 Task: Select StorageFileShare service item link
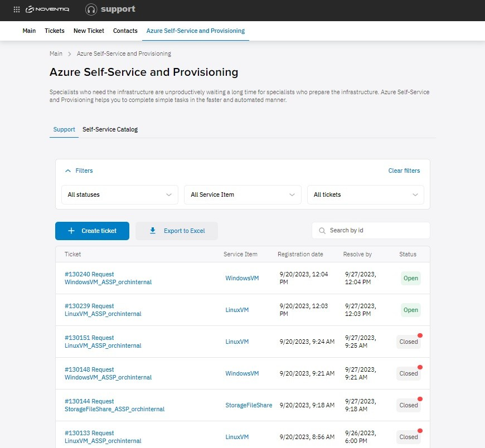click(x=249, y=405)
